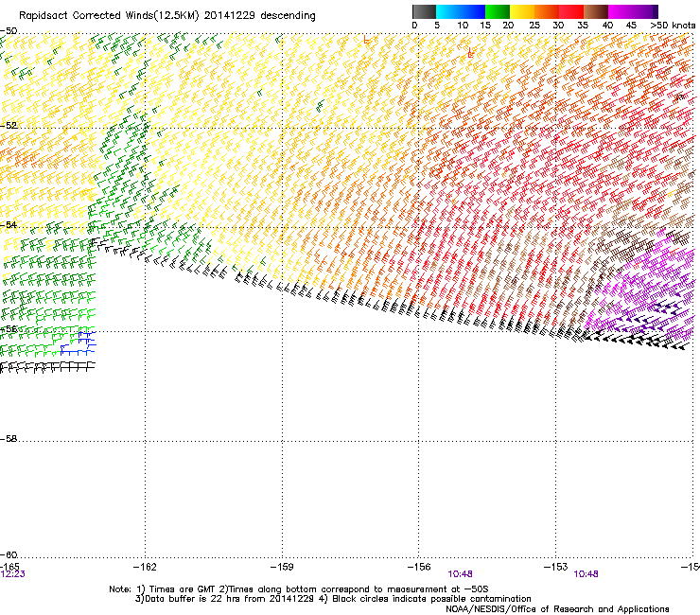The image size is (700, 615).
Task: Click the gray 0-5 knots color swatch
Action: [x=424, y=11]
